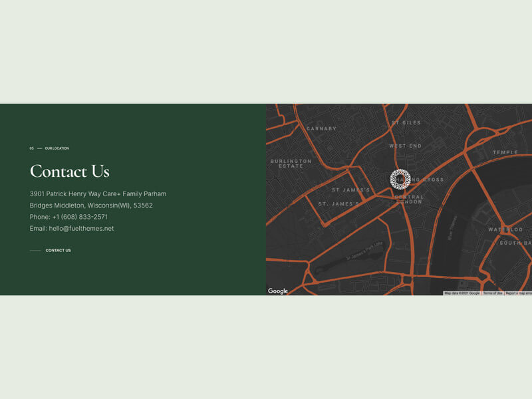Image resolution: width=532 pixels, height=399 pixels.
Task: Select the Waterloo area label
Action: point(505,229)
